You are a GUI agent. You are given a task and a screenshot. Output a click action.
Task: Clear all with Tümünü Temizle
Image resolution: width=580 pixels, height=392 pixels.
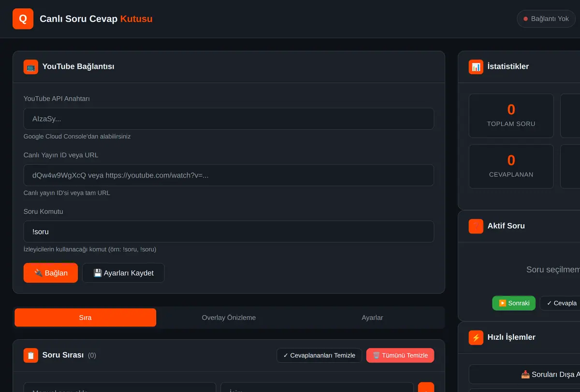[400, 355]
